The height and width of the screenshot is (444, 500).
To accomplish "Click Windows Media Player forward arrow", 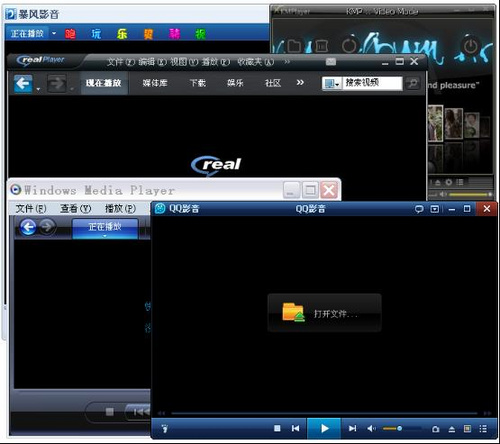I will [x=47, y=227].
